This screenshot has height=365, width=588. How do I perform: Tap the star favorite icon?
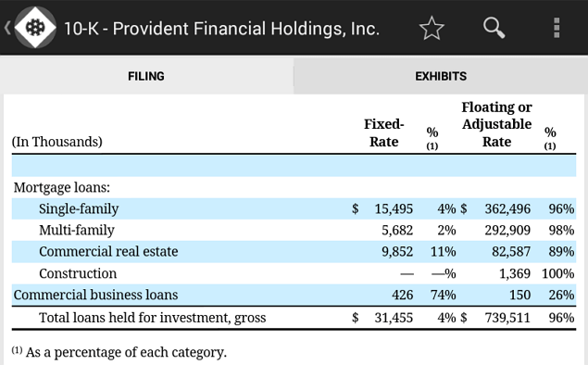[432, 28]
